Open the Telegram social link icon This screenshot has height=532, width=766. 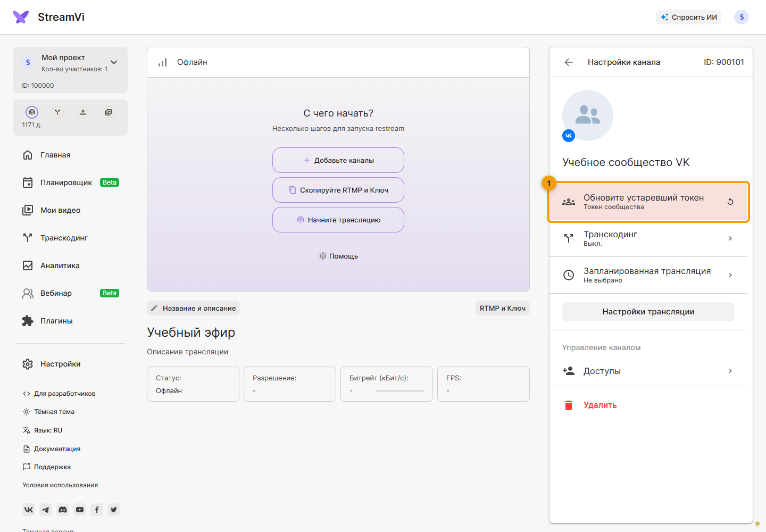46,510
